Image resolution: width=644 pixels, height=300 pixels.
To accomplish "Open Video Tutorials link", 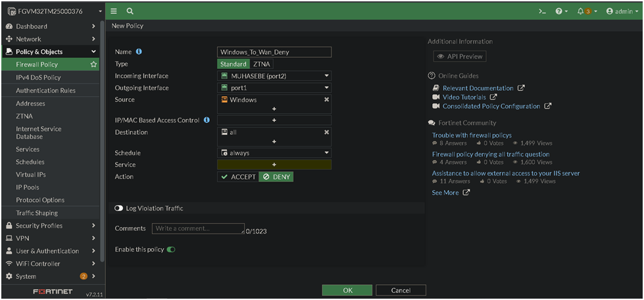I will tap(464, 97).
